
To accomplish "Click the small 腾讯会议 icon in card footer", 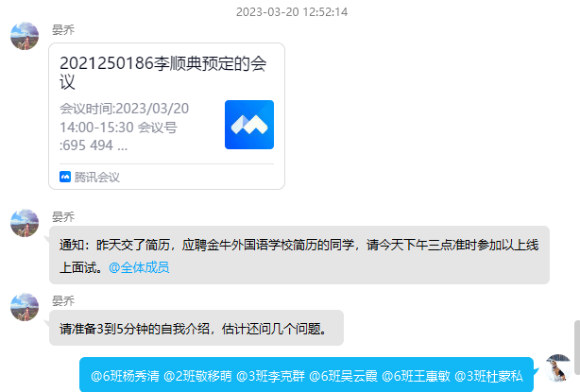I will click(65, 177).
